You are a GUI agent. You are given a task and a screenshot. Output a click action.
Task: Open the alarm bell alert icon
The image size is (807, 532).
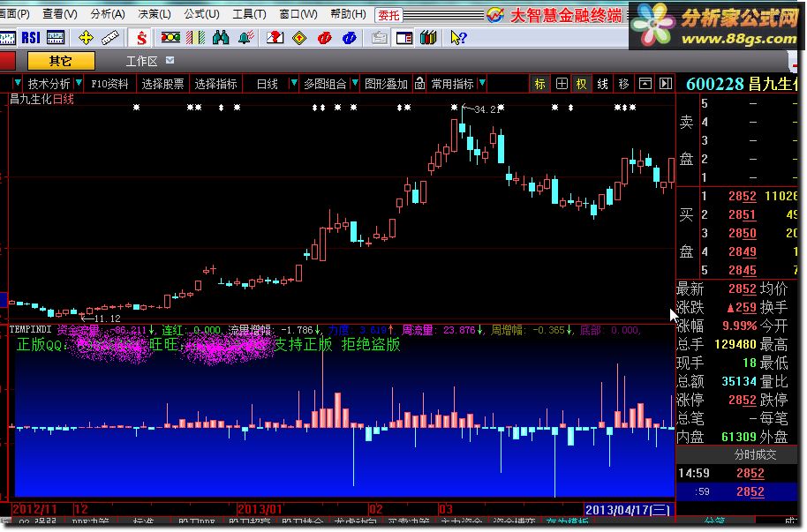[x=245, y=38]
